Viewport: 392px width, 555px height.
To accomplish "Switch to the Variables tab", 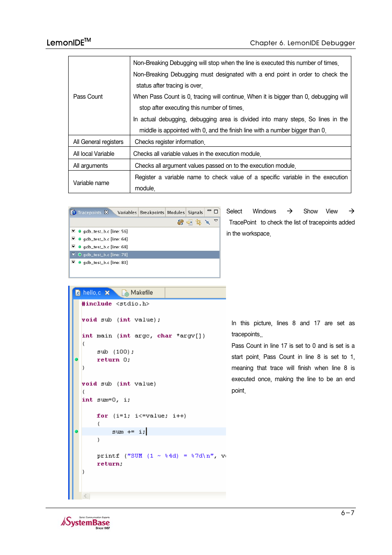I will tap(127, 213).
